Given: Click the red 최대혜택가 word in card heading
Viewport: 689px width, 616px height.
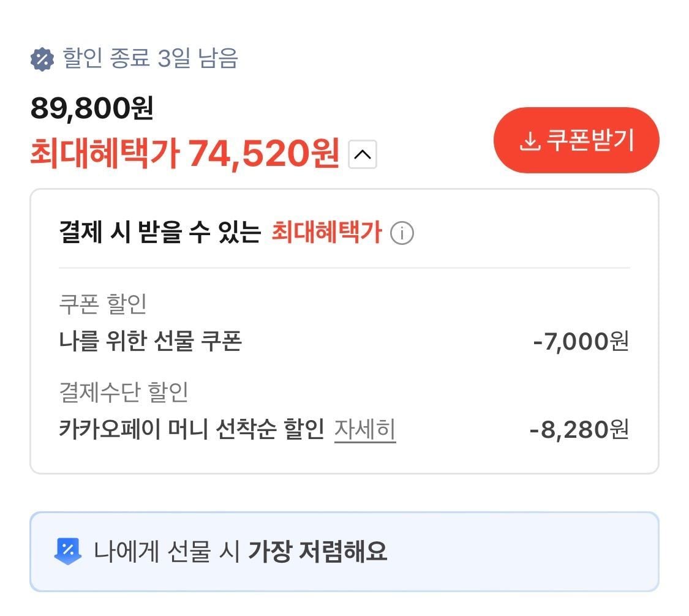Looking at the screenshot, I should click(x=326, y=233).
